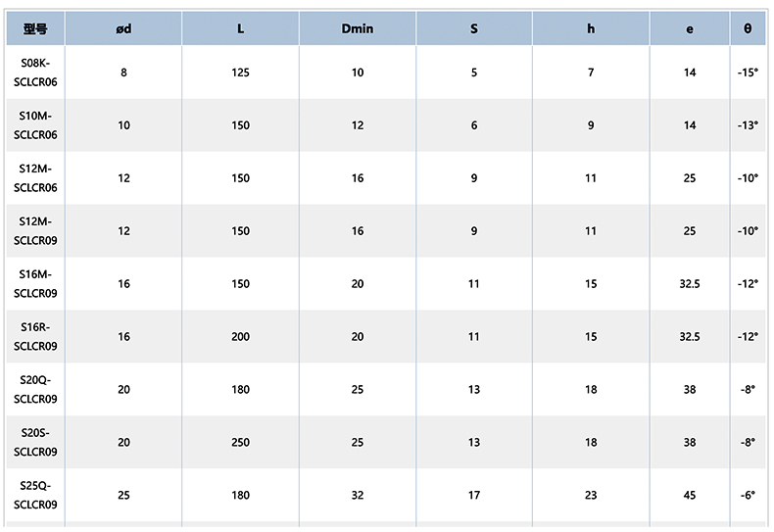Screen dimensions: 774x532
Task: Select model cell S16R-SCLCR09
Action: point(35,337)
